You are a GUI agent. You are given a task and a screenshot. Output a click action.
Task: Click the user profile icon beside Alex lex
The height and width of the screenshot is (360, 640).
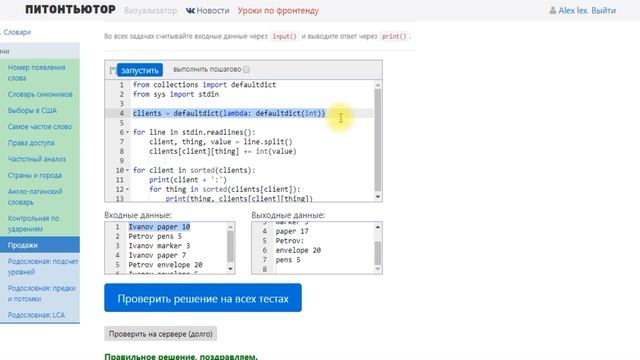[552, 11]
